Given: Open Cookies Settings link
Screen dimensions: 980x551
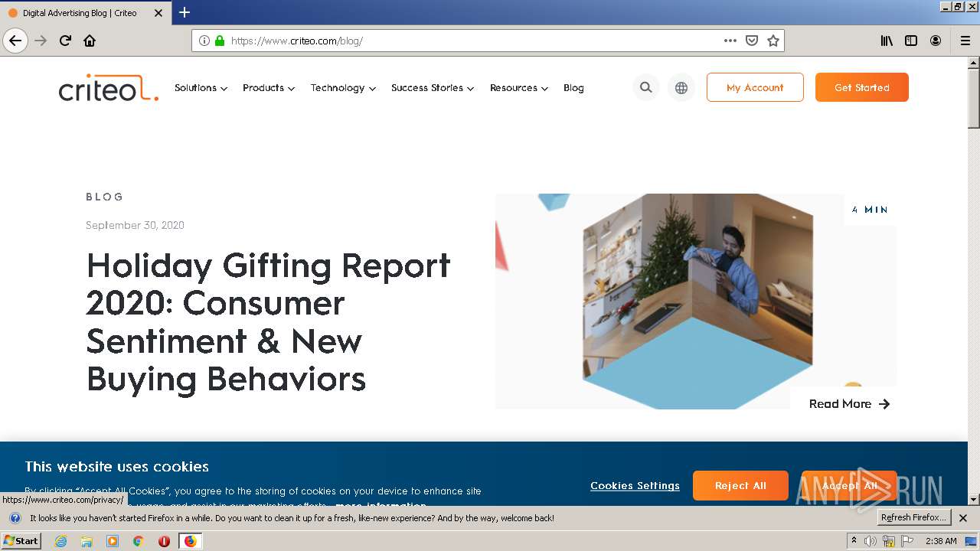Looking at the screenshot, I should click(635, 486).
